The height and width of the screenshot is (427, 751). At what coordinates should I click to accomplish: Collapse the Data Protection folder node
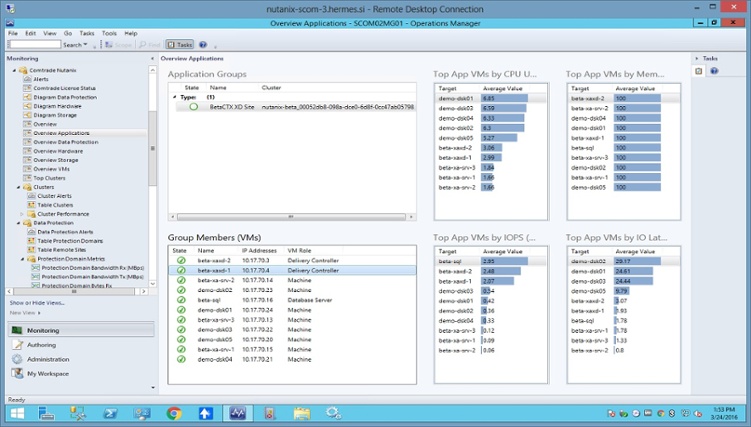[19, 223]
